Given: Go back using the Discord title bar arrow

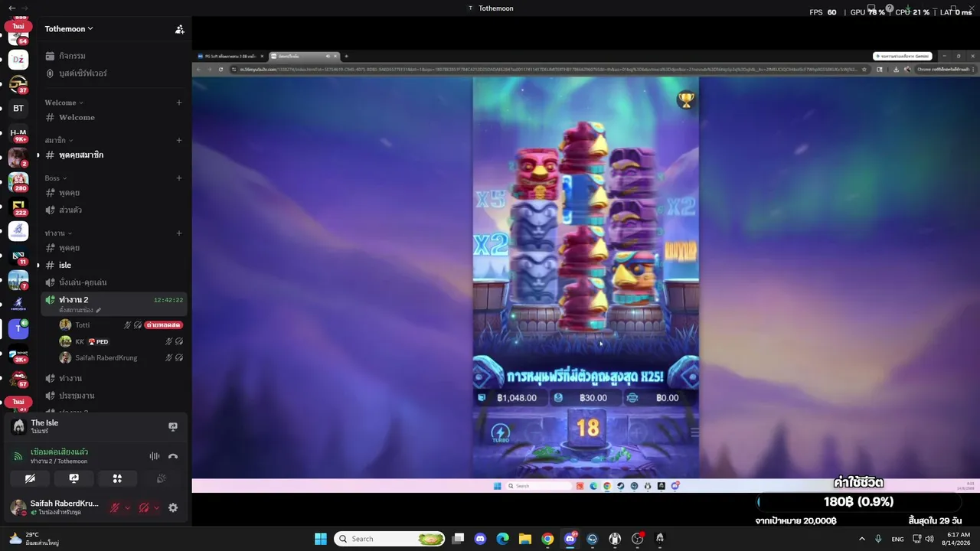Looking at the screenshot, I should (x=11, y=8).
